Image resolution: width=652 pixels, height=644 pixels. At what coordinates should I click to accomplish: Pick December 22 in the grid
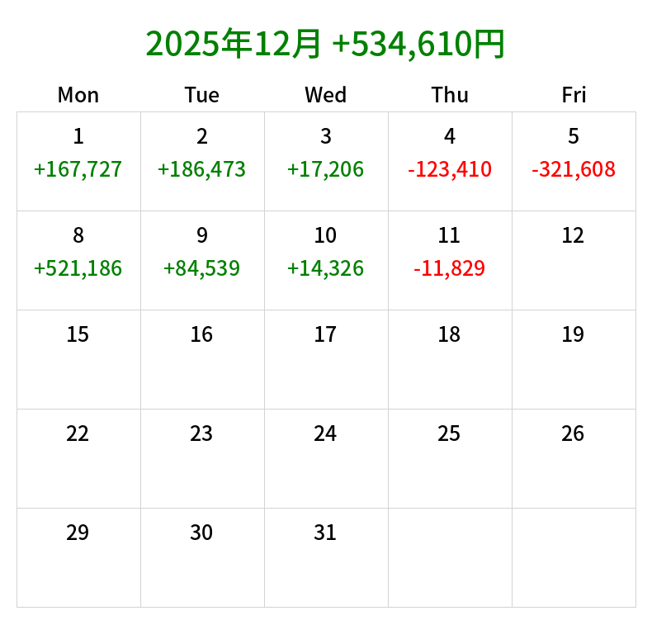tap(78, 458)
